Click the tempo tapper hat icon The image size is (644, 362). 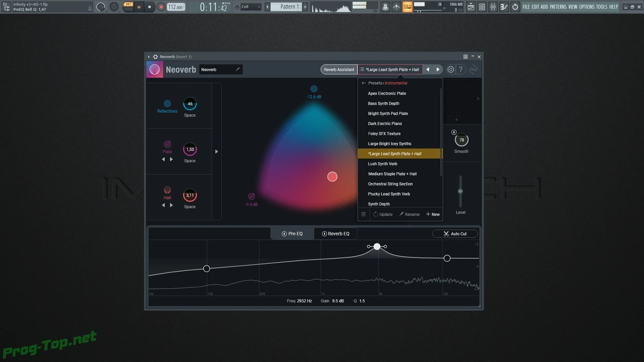pos(385,7)
